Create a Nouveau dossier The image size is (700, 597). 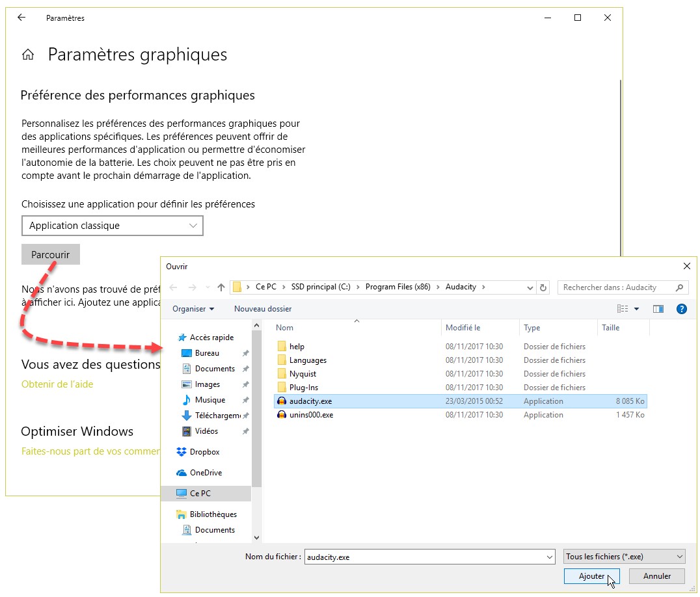click(263, 309)
